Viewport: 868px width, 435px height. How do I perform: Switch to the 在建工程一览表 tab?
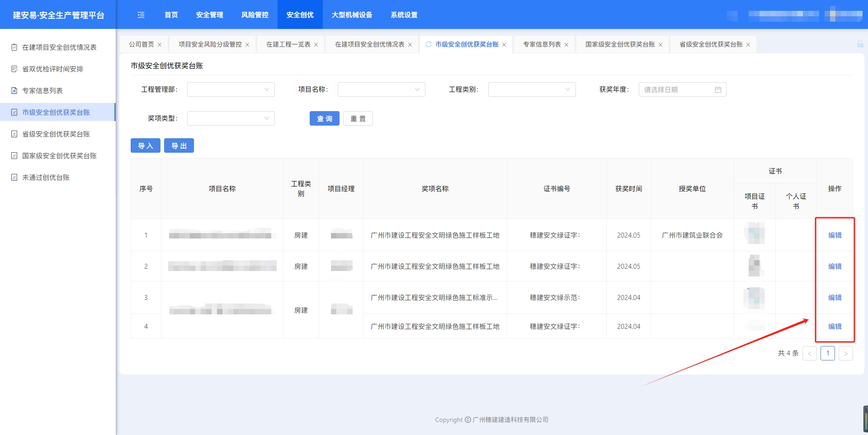(x=288, y=44)
